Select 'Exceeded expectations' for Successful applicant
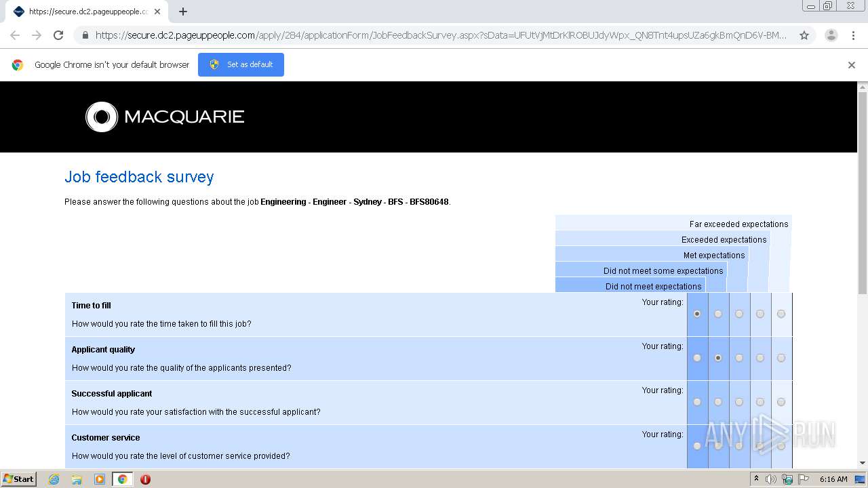The image size is (868, 488). point(760,402)
